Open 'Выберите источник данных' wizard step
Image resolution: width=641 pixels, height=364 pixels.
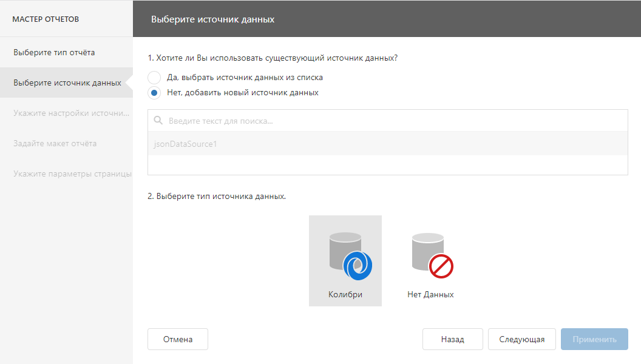click(67, 83)
